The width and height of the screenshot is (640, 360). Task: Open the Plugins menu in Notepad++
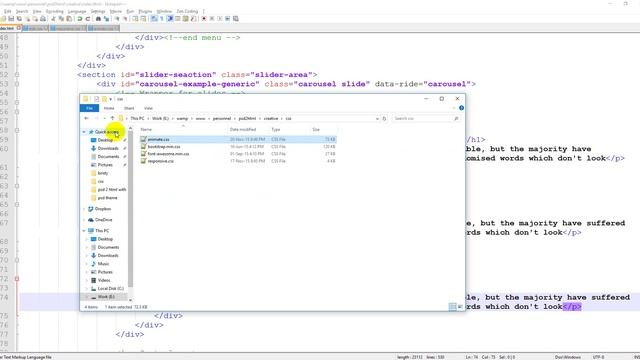click(x=145, y=11)
